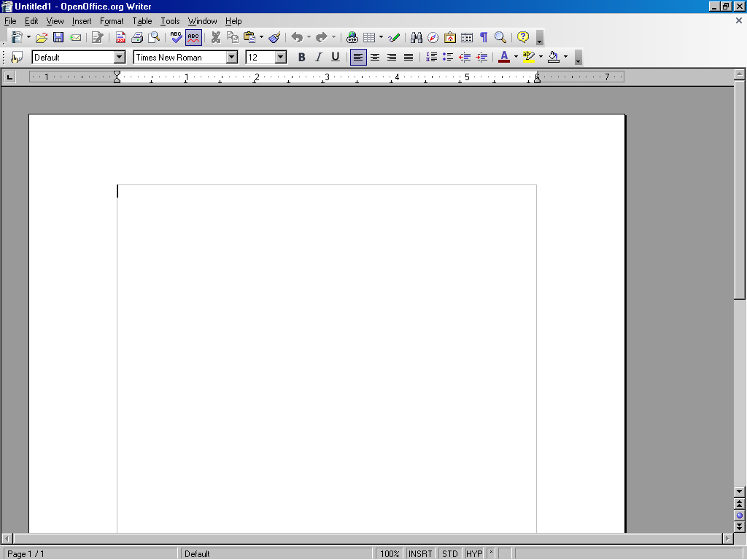Image resolution: width=747 pixels, height=560 pixels.
Task: Open the Format menu
Action: coord(112,21)
